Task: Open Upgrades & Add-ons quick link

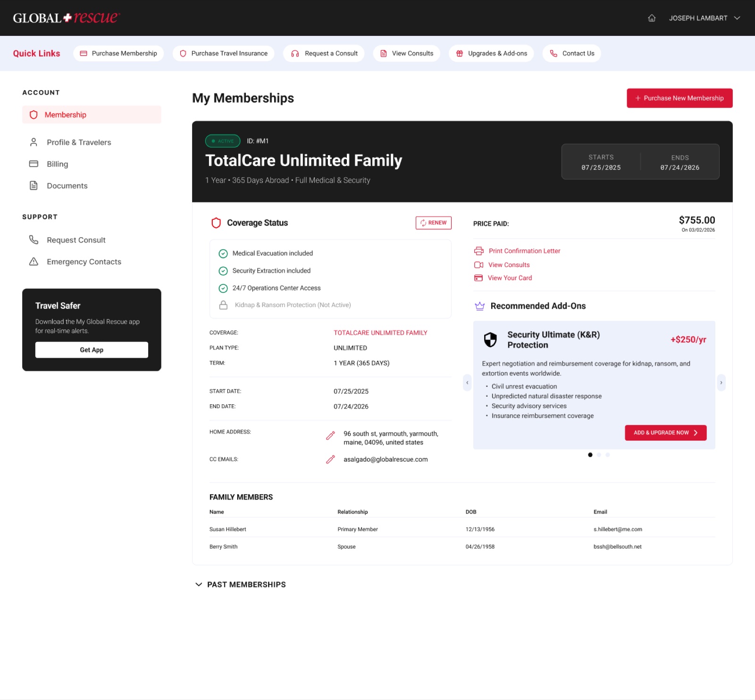Action: (x=491, y=53)
